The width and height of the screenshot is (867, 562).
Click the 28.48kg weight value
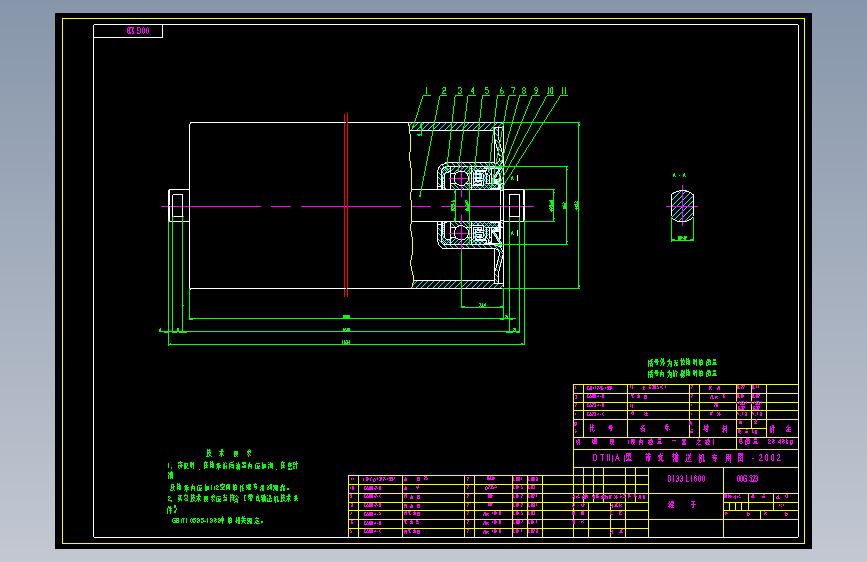click(780, 442)
